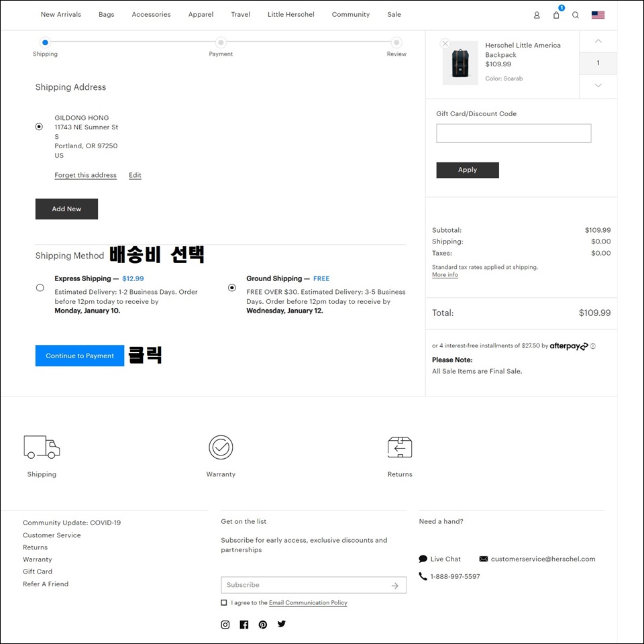644x644 pixels.
Task: Open the More info tax link
Action: (x=445, y=275)
